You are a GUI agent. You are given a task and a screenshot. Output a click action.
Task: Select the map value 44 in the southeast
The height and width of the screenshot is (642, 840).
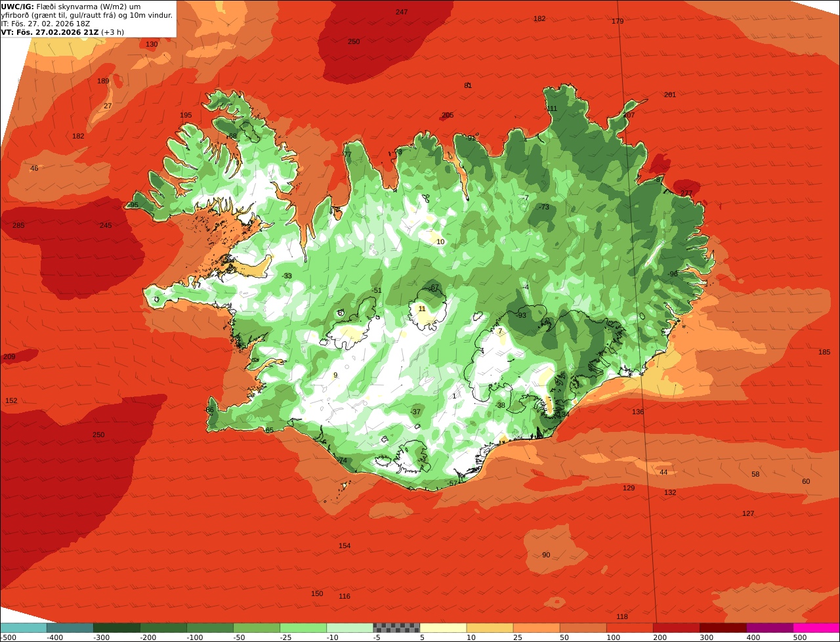point(663,472)
